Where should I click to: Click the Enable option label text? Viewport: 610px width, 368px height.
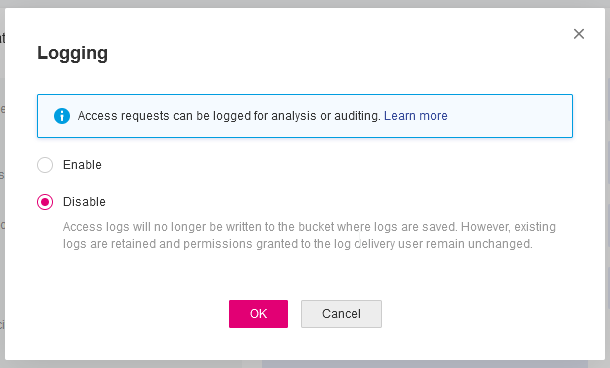coord(82,165)
